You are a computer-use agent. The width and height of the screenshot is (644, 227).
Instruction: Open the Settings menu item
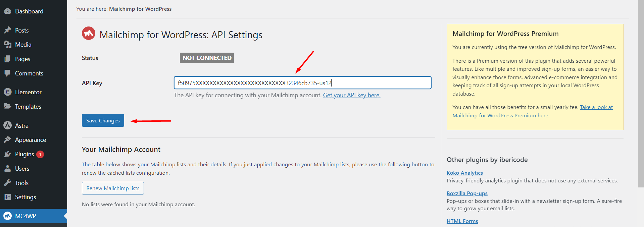(x=26, y=197)
